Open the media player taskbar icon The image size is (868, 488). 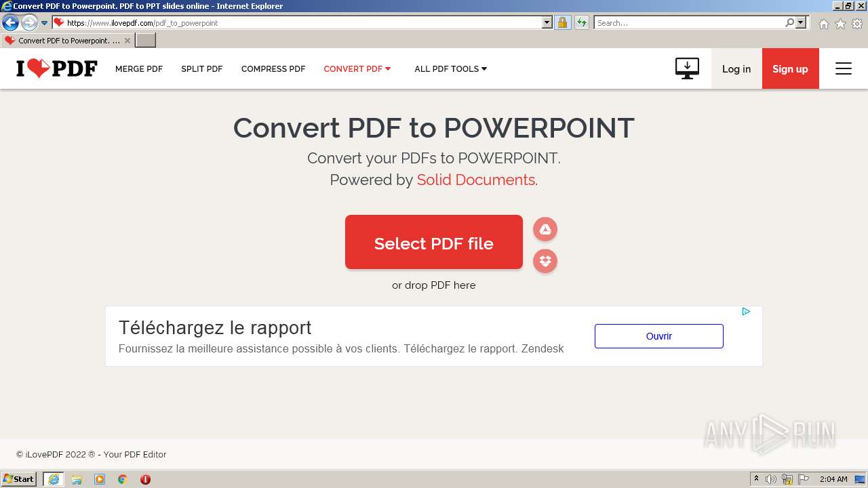pyautogui.click(x=100, y=479)
